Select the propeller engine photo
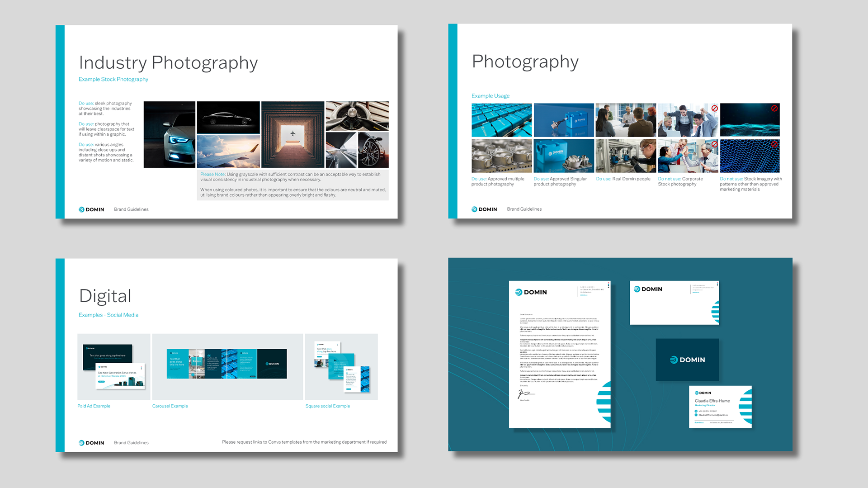The image size is (868, 488). click(357, 116)
